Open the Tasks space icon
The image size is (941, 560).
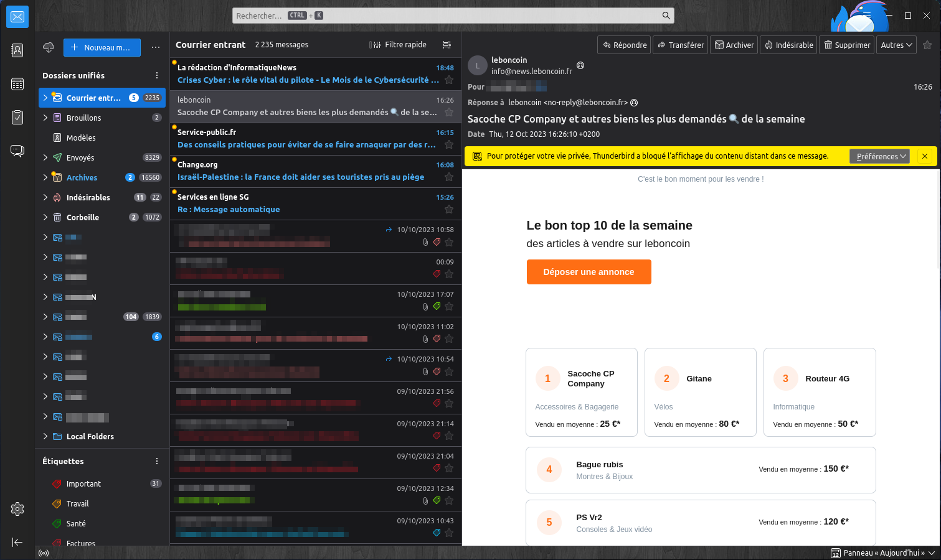coord(17,117)
